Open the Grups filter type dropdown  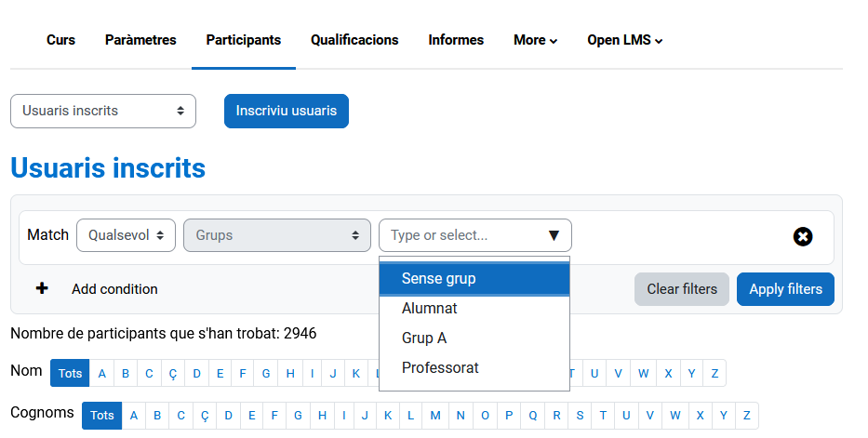(277, 235)
